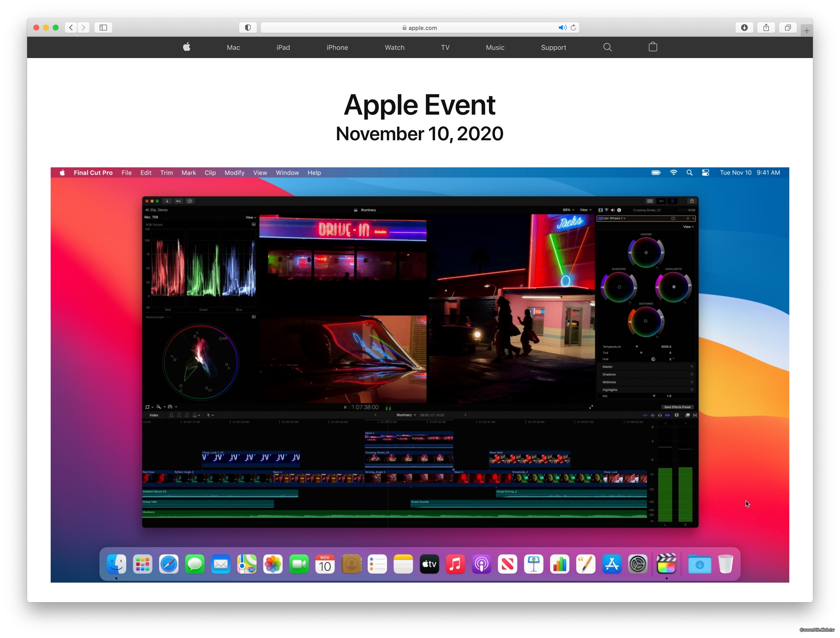Open the color inspector View dropdown

(x=688, y=227)
